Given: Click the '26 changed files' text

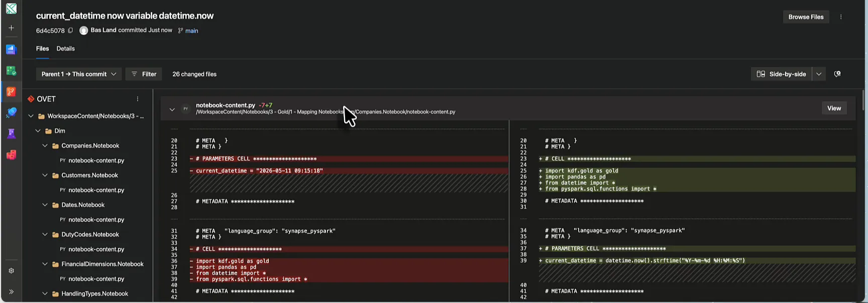Looking at the screenshot, I should pos(194,74).
